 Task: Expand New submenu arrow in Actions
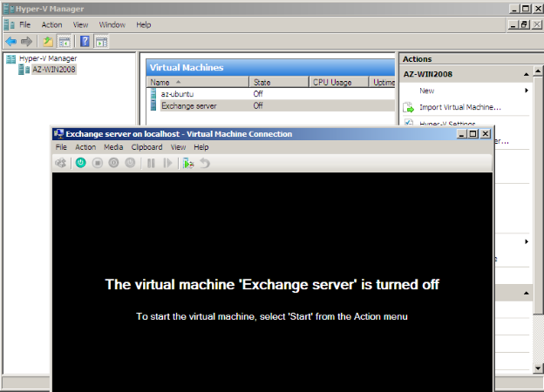click(x=527, y=91)
